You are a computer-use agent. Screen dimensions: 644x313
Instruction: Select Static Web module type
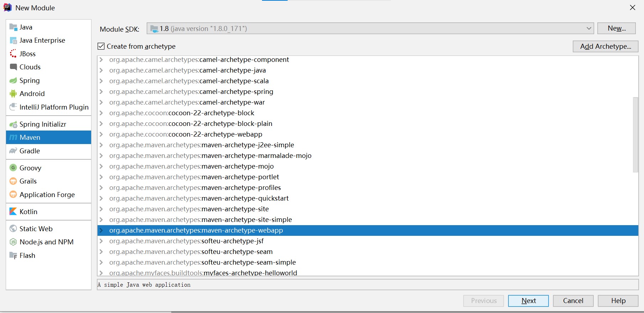(x=48, y=228)
